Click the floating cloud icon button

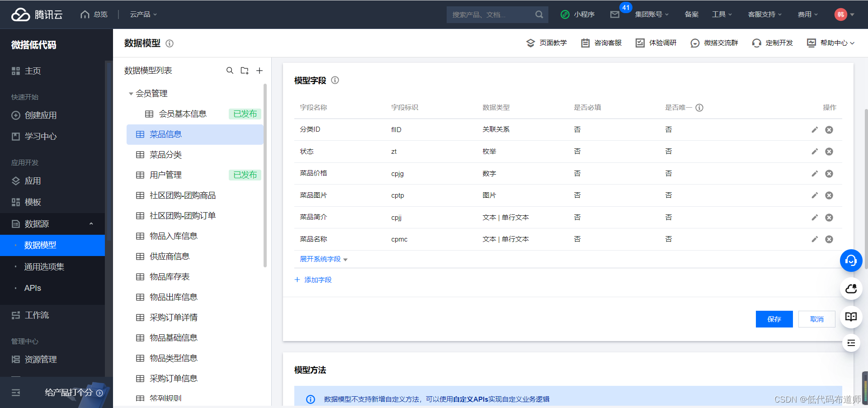click(x=851, y=289)
